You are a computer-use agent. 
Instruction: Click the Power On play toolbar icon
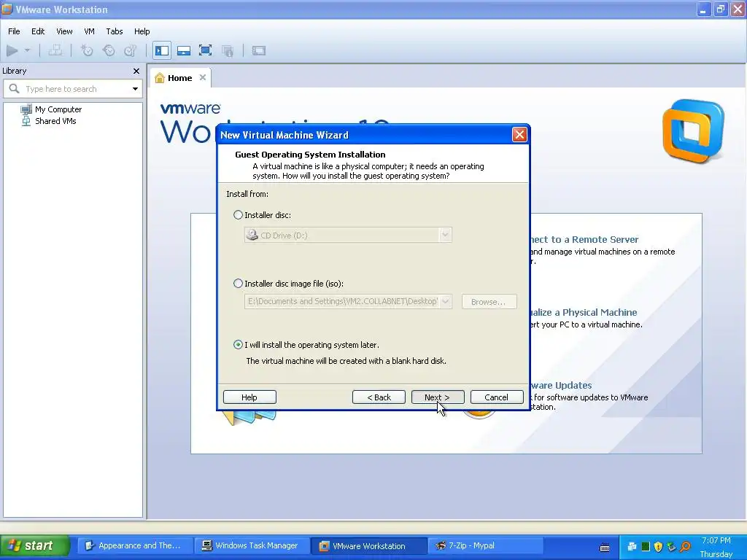tap(12, 50)
